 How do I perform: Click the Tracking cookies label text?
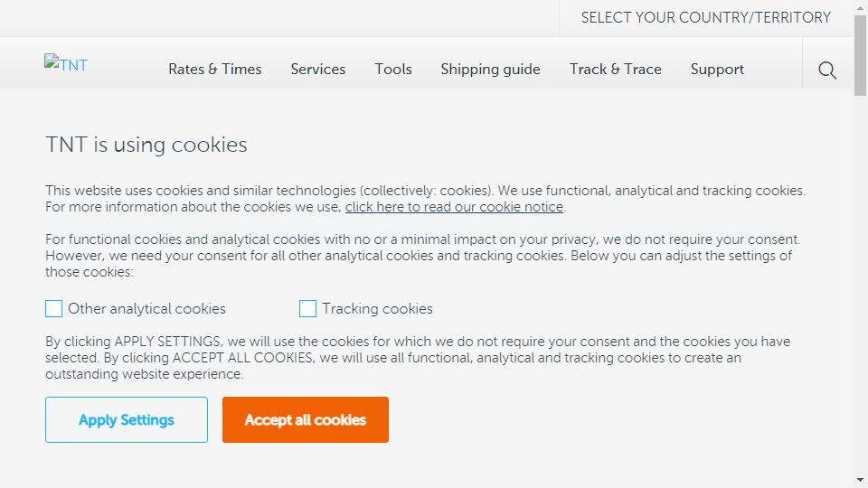378,309
